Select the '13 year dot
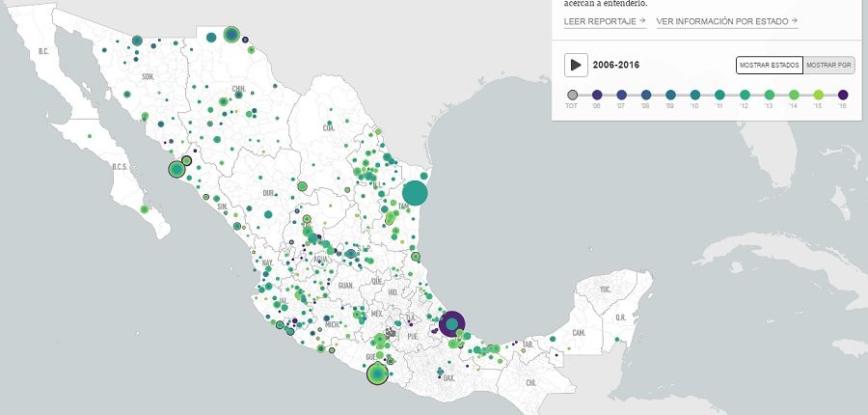 [x=770, y=95]
